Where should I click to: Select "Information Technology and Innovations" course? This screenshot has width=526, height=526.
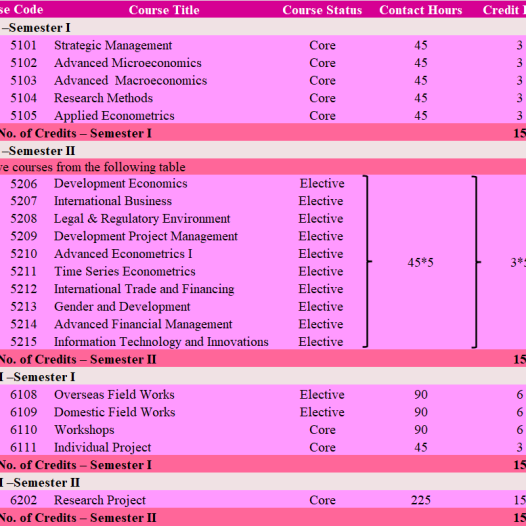[x=161, y=341]
